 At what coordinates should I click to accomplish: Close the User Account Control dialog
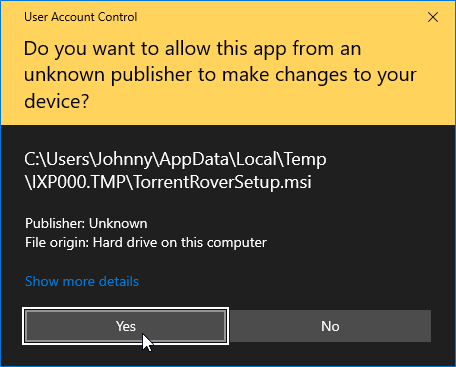[x=433, y=17]
